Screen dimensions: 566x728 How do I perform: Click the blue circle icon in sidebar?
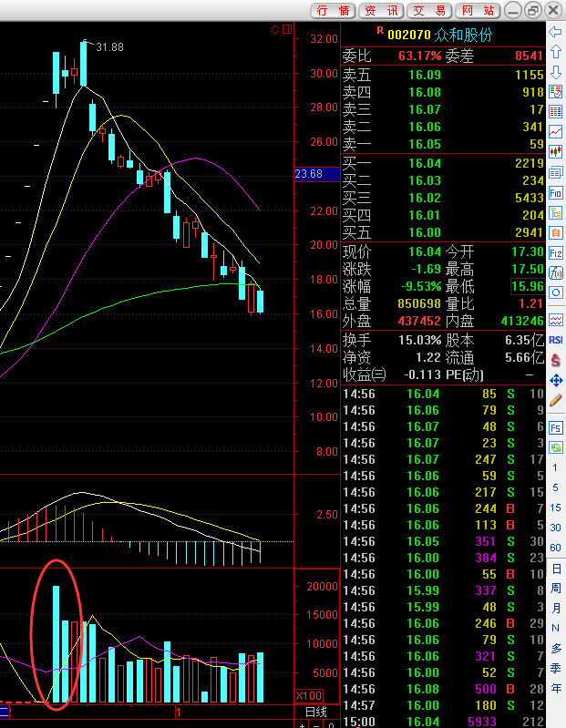pyautogui.click(x=556, y=292)
